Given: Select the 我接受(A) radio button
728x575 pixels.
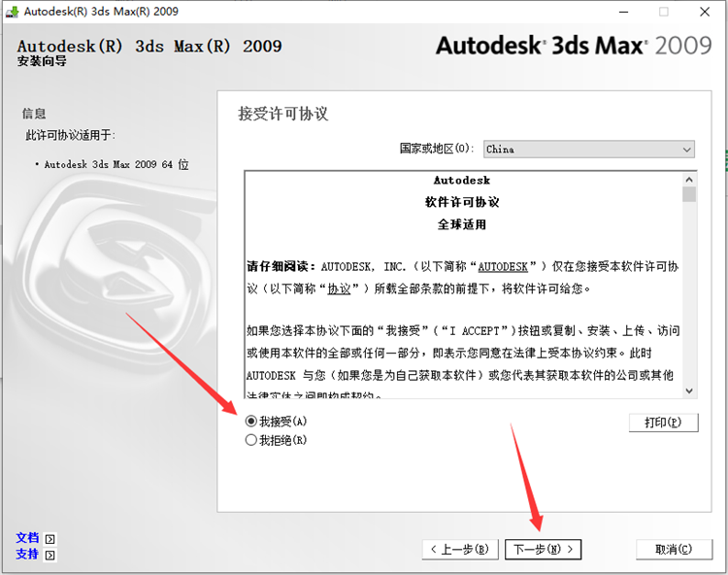Looking at the screenshot, I should (251, 422).
